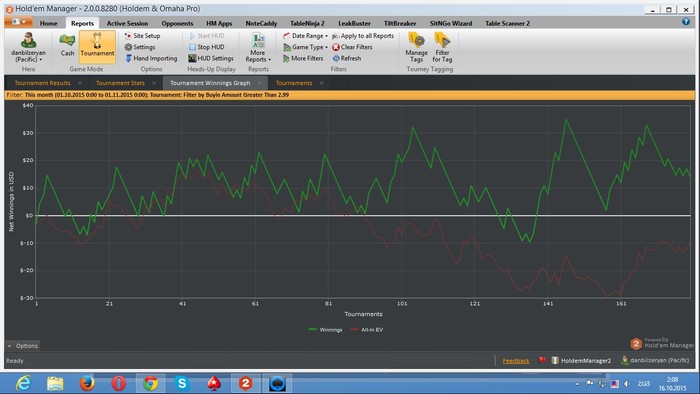The height and width of the screenshot is (394, 700).
Task: Click the Clear Filters red icon
Action: pyautogui.click(x=336, y=47)
